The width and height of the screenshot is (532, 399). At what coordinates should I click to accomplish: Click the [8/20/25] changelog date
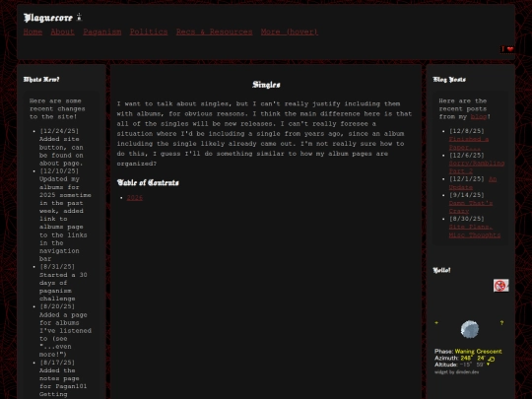point(57,306)
